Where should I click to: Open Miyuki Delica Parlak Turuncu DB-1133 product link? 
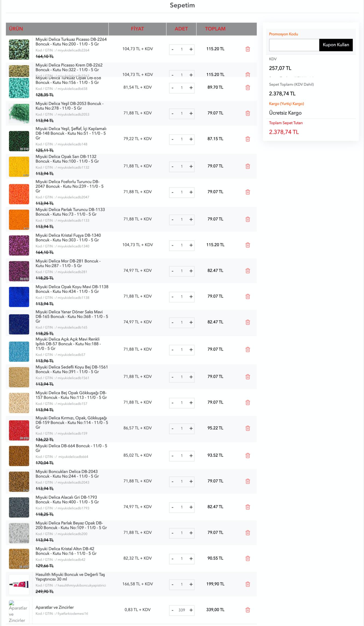(70, 212)
